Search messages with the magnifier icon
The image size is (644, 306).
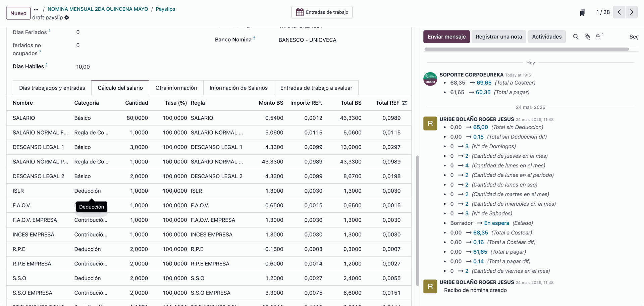[x=576, y=37]
